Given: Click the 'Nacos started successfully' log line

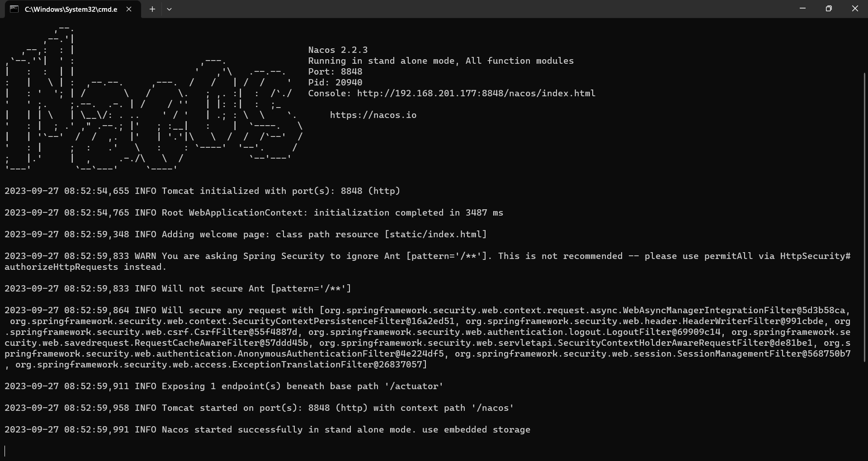Looking at the screenshot, I should coord(267,430).
